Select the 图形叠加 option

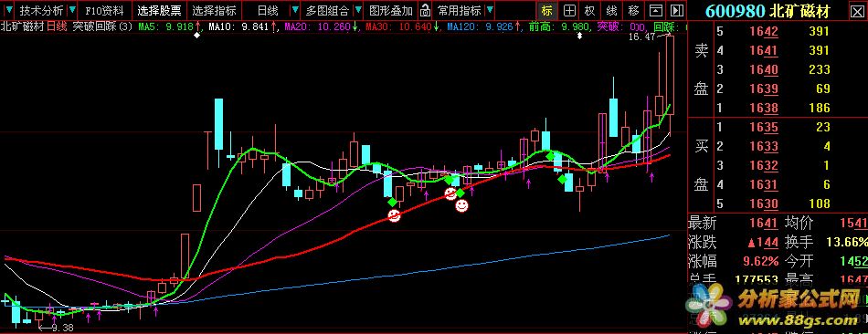(x=391, y=10)
